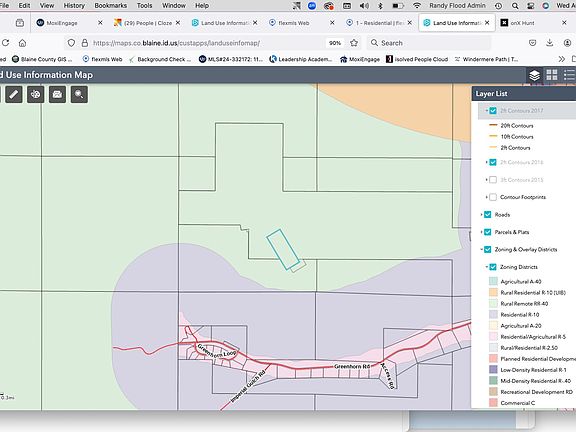Open the Basemap Gallery grid icon
576x432 pixels.
point(552,75)
